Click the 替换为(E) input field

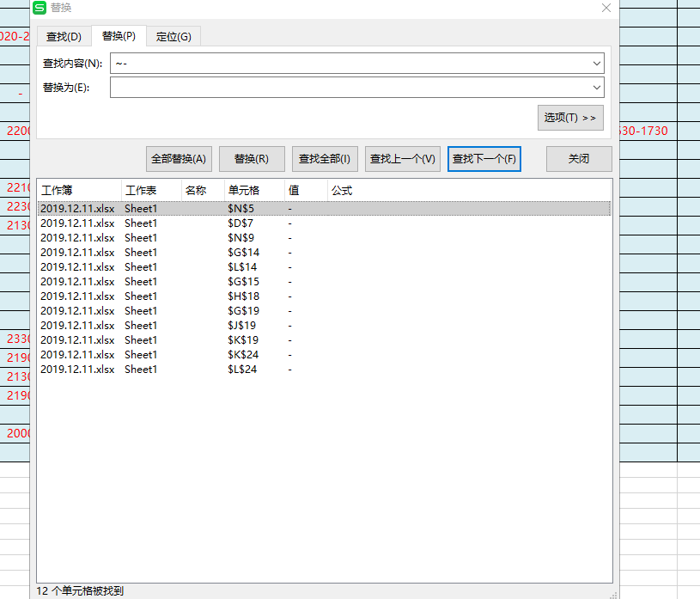pos(357,88)
